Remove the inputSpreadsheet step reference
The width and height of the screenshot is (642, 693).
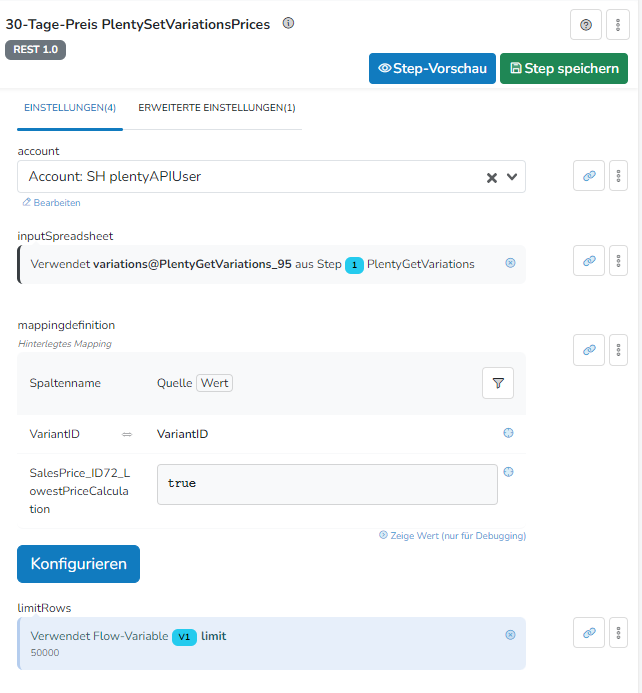coord(510,263)
